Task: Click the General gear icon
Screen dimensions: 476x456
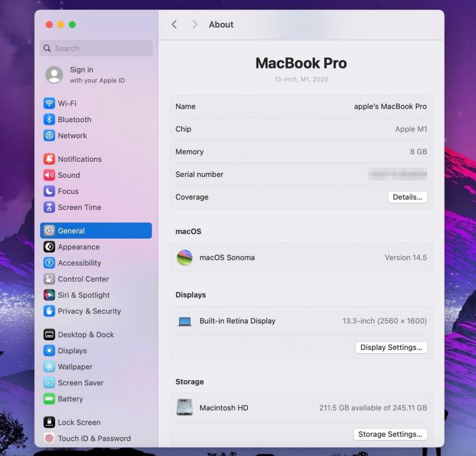Action: [x=49, y=231]
